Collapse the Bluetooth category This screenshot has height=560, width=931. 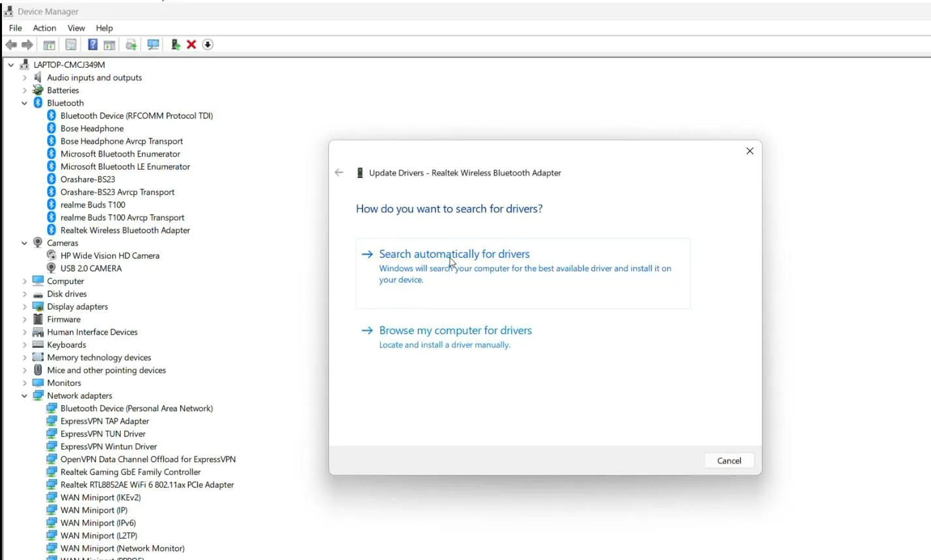(x=24, y=102)
